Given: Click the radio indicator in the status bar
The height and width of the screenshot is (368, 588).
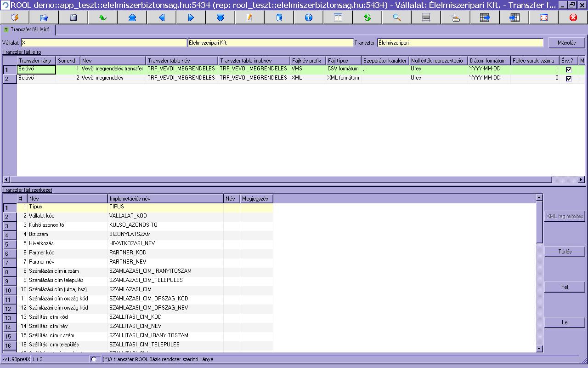Looking at the screenshot, I should click(94, 359).
